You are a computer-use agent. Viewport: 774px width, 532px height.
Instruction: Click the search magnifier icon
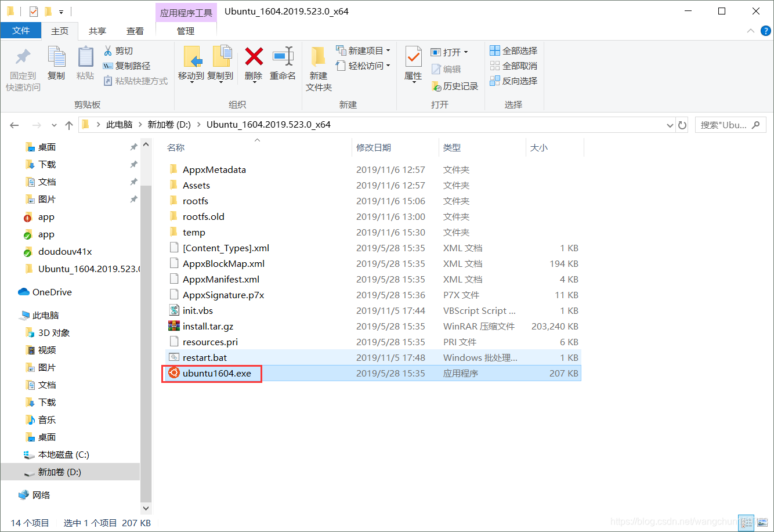[755, 125]
